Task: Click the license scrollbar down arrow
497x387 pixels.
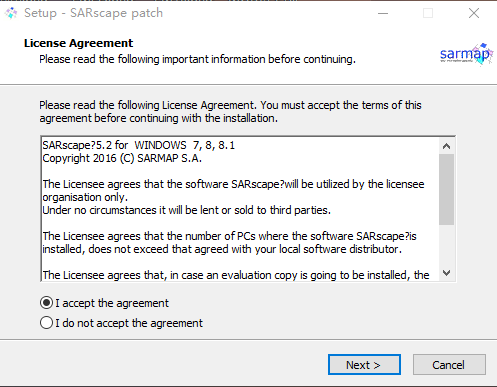Action: (446, 273)
